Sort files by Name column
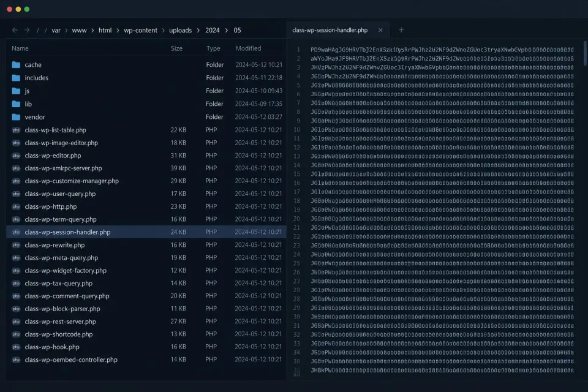This screenshot has width=588, height=392. (20, 48)
